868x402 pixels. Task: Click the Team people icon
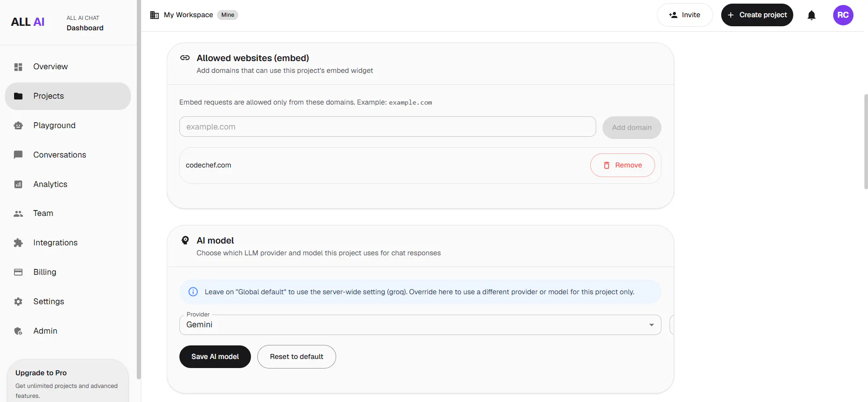pyautogui.click(x=18, y=214)
